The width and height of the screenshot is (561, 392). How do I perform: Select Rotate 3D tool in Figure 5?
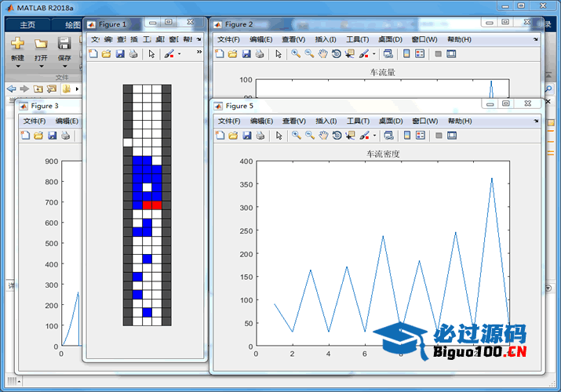pyautogui.click(x=337, y=136)
